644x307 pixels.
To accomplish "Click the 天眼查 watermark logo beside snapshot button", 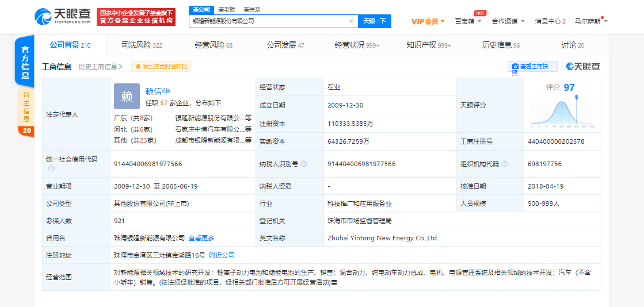I will (x=583, y=67).
